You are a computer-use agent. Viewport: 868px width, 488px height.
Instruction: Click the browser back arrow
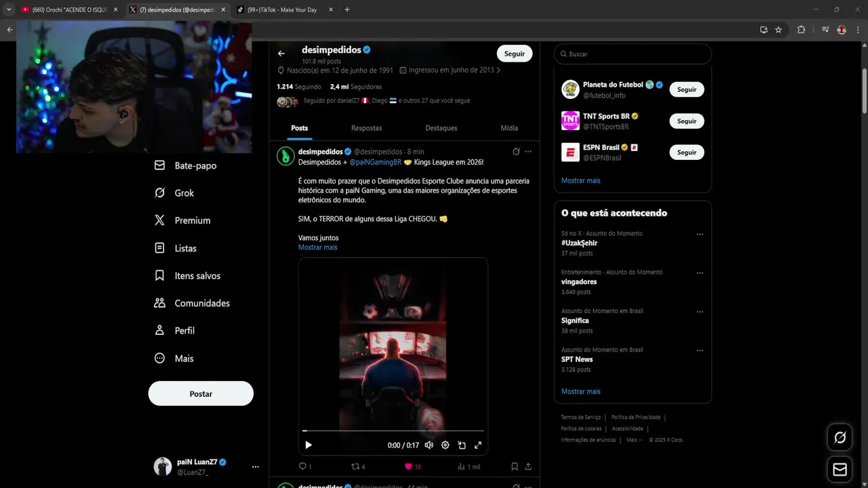(9, 30)
